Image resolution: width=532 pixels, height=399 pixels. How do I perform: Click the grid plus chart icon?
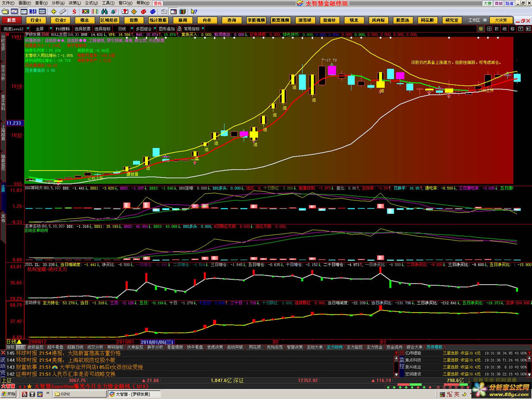(489, 29)
